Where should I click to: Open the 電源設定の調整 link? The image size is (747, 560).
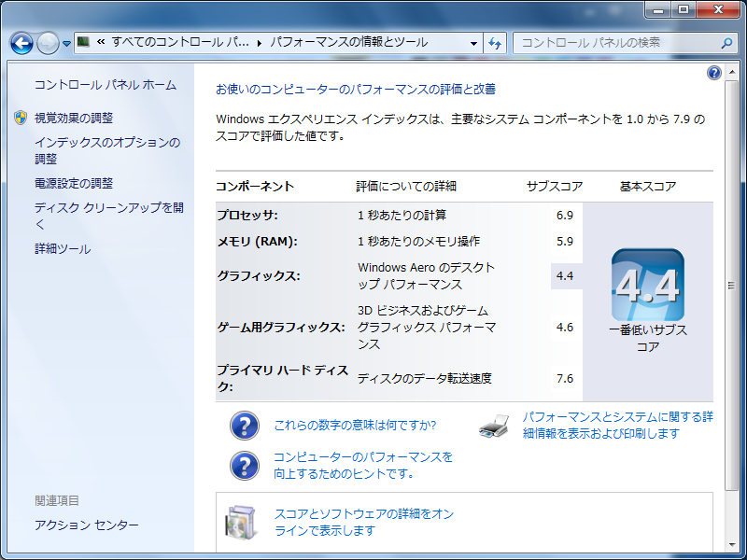pos(74,184)
